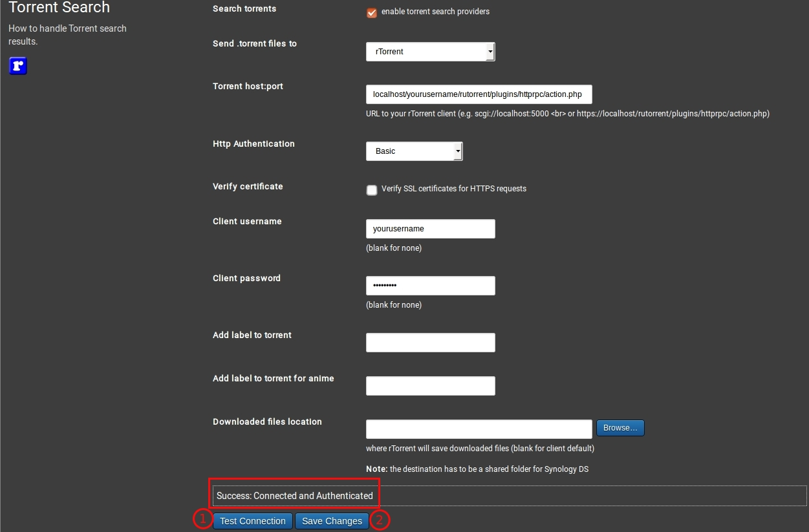809x532 pixels.
Task: Disable the torrent search providers checkbox
Action: point(371,12)
